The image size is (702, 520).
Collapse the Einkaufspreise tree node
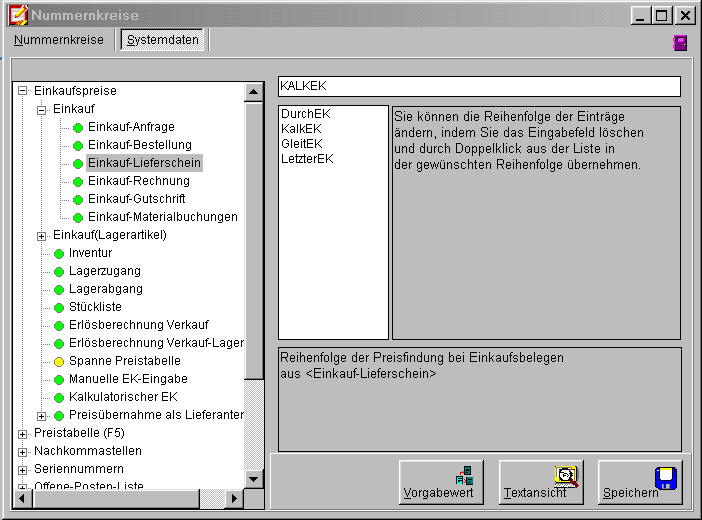pos(23,91)
